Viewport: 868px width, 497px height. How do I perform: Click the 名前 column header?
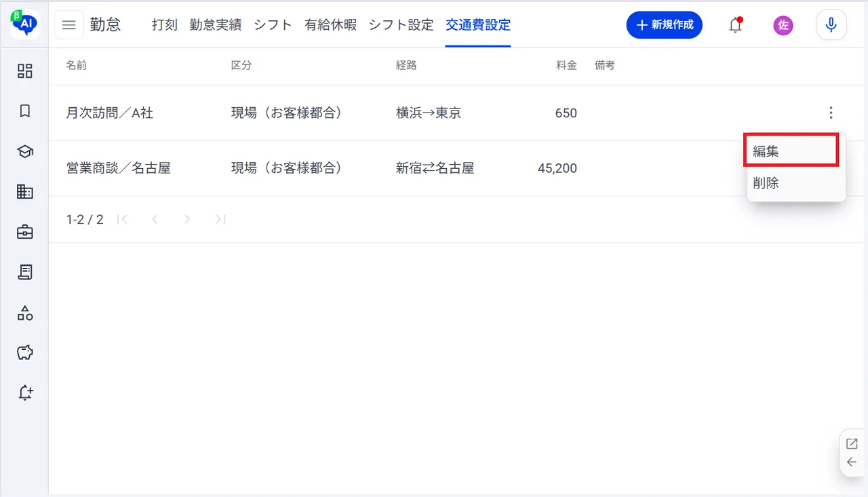[77, 66]
